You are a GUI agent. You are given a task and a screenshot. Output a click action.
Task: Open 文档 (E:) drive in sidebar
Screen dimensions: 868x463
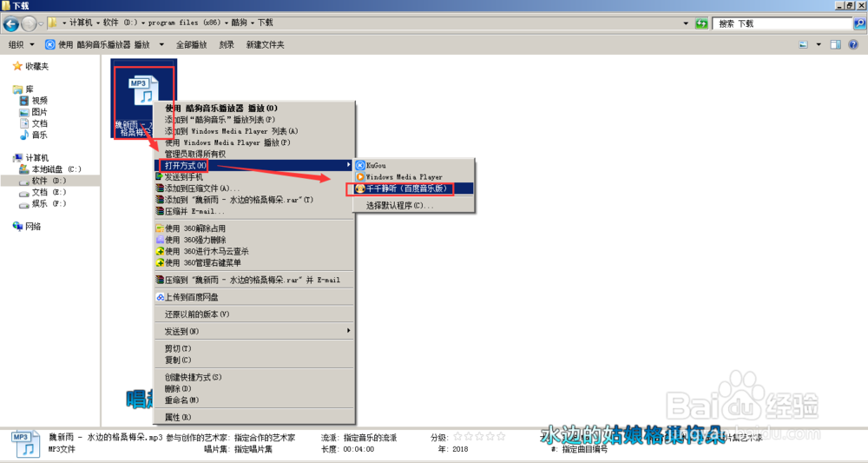(43, 192)
